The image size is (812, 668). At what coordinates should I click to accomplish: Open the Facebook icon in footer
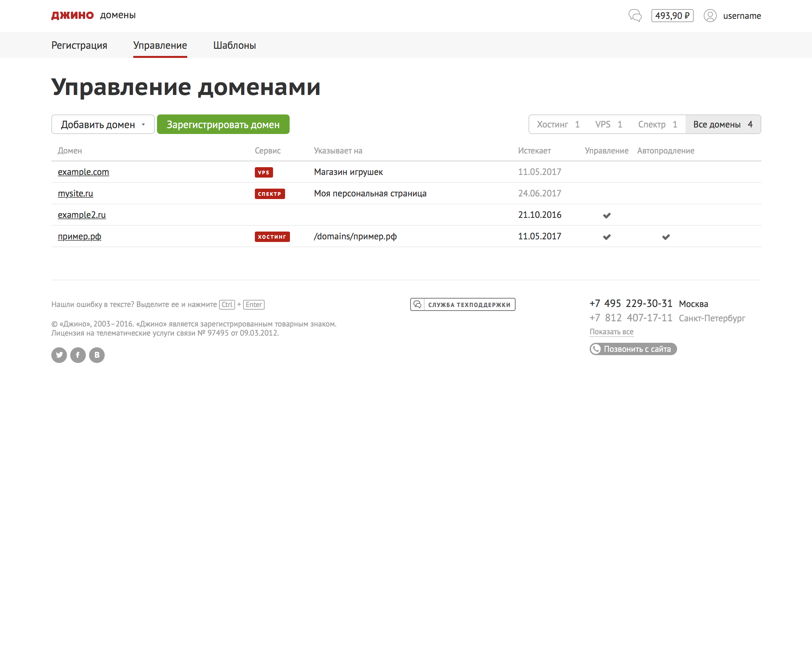point(78,355)
